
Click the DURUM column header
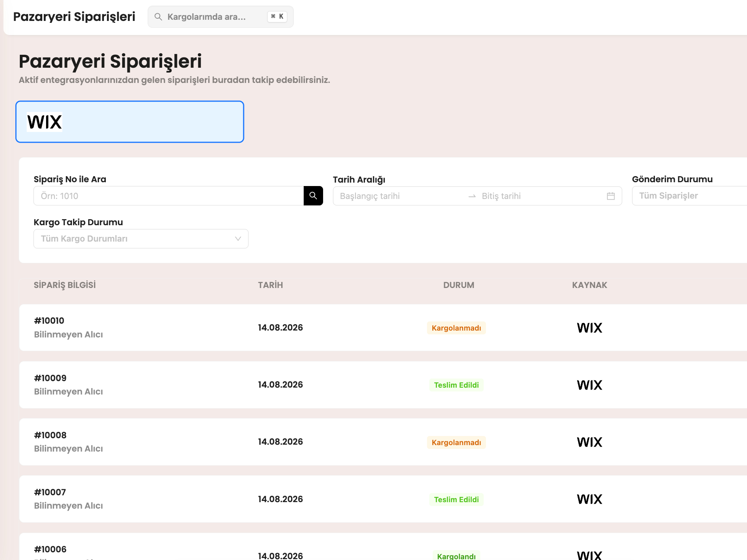[x=459, y=285]
